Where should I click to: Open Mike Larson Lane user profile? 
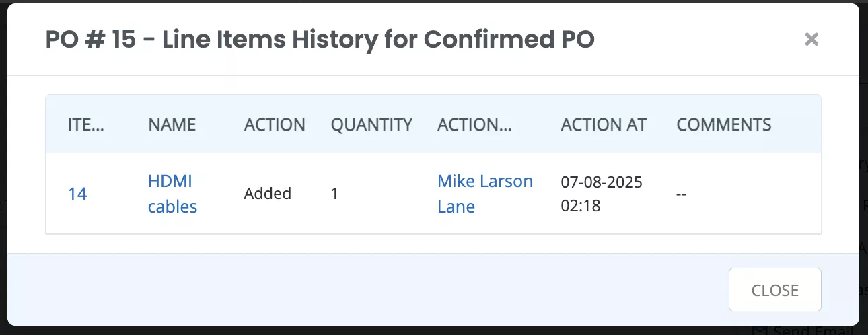click(484, 194)
